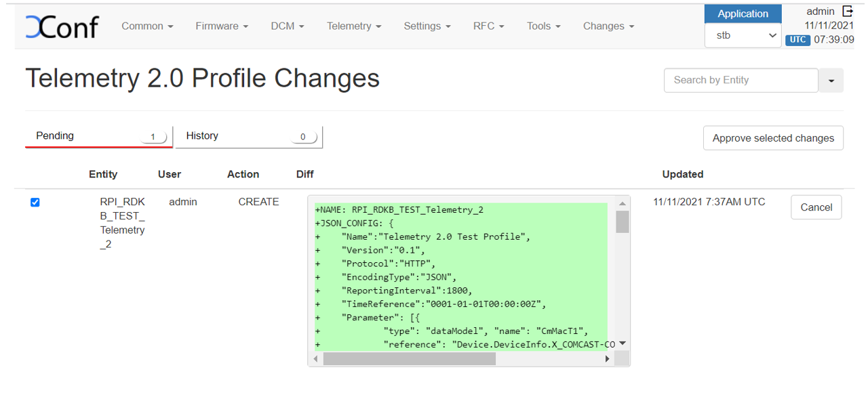Screen dimensions: 868x418
Task: Click the diff horizontal scrollbar thumb
Action: [x=409, y=359]
